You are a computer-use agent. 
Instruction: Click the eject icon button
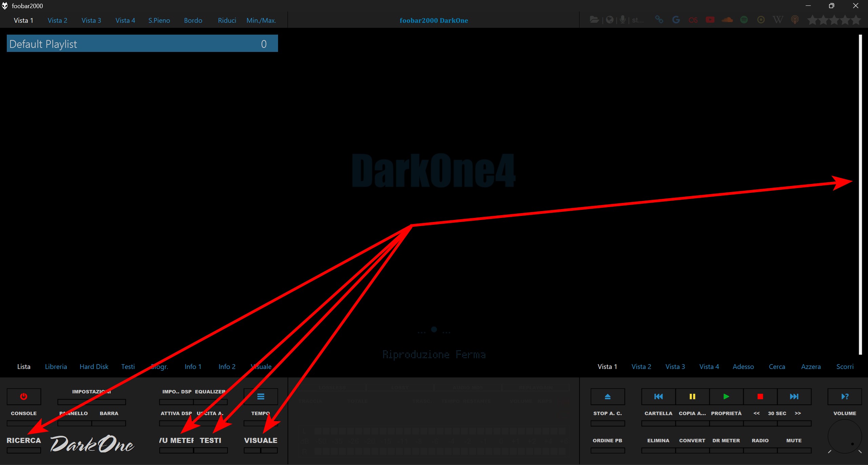point(607,396)
